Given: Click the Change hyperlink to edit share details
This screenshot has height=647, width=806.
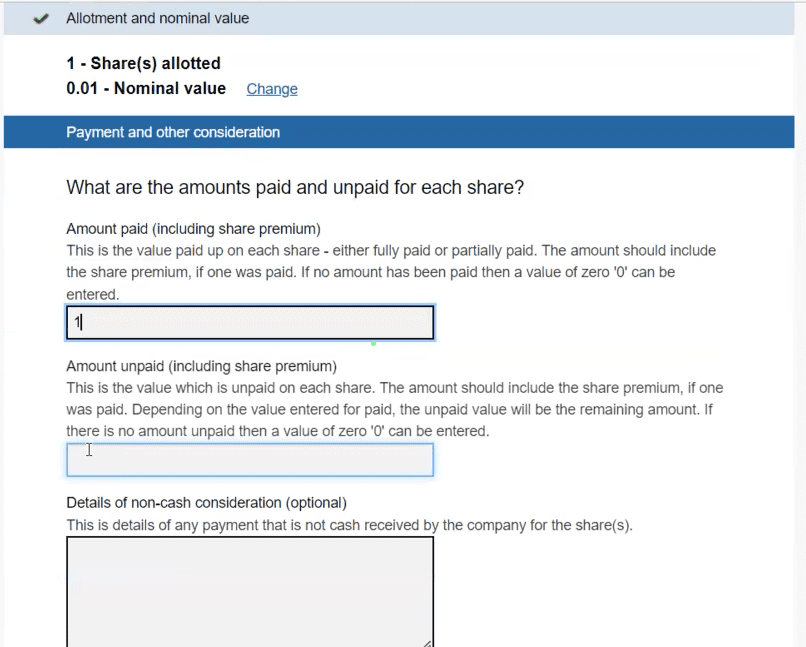Looking at the screenshot, I should click(271, 89).
